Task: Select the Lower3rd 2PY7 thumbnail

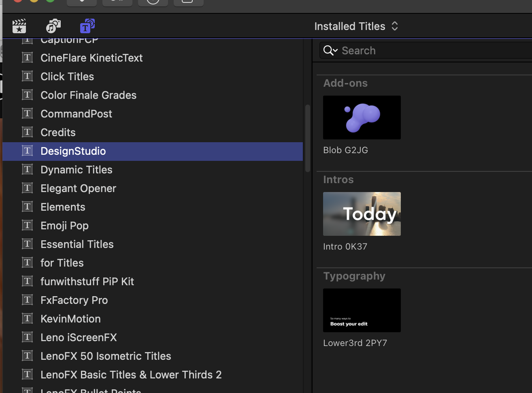Action: 362,310
